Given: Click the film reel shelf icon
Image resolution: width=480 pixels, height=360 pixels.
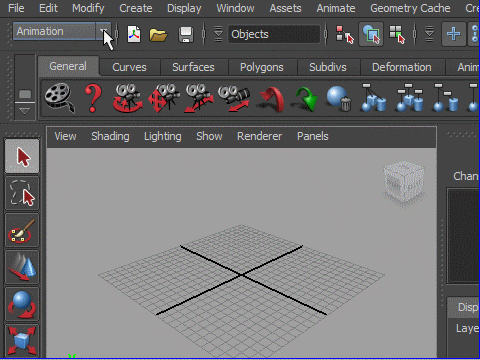Looking at the screenshot, I should (x=59, y=98).
